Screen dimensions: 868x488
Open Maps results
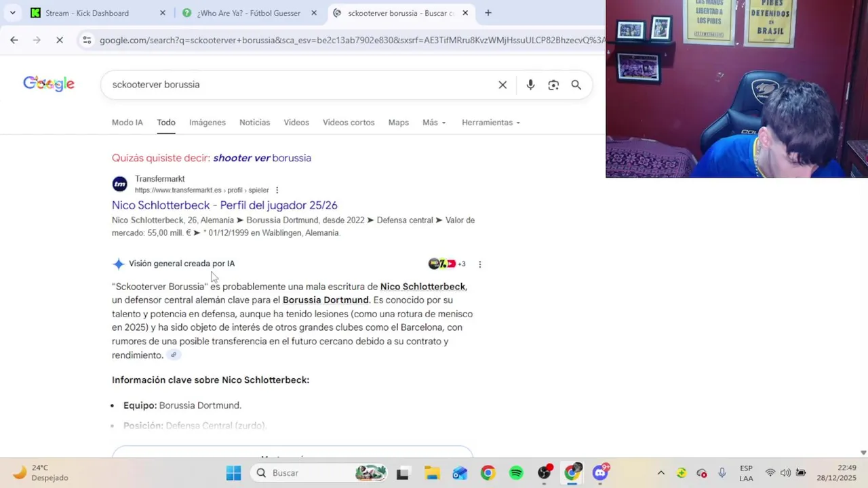[x=399, y=123]
